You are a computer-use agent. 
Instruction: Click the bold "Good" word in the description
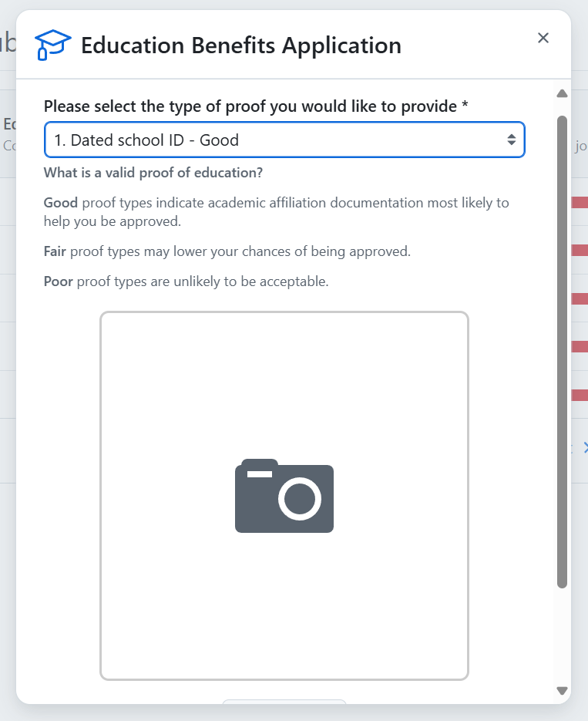(x=61, y=203)
